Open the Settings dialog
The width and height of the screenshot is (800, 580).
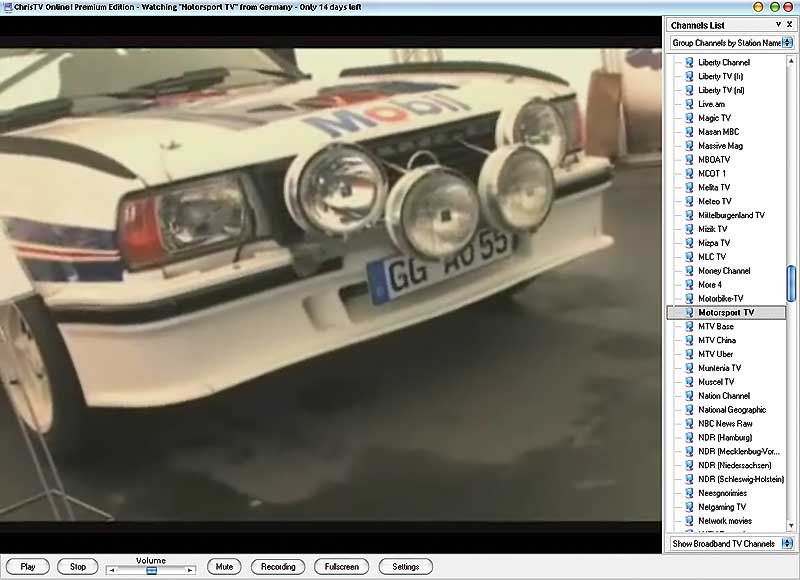406,567
